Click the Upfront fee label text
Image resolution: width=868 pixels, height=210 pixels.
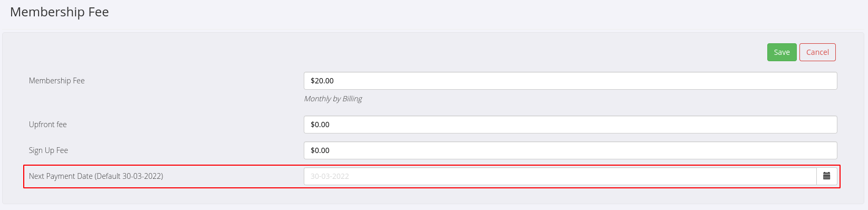[48, 125]
